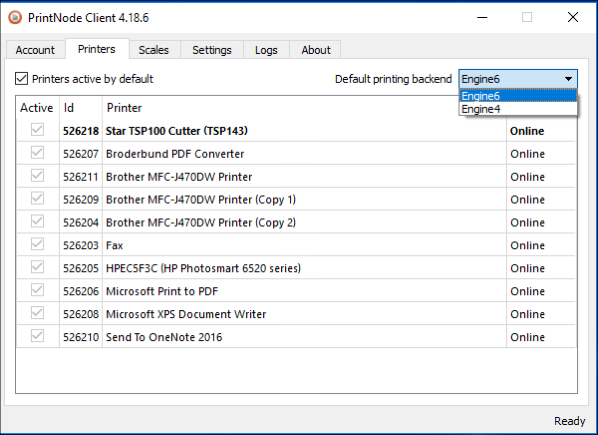Toggle Printers active by default checkbox

(x=21, y=79)
